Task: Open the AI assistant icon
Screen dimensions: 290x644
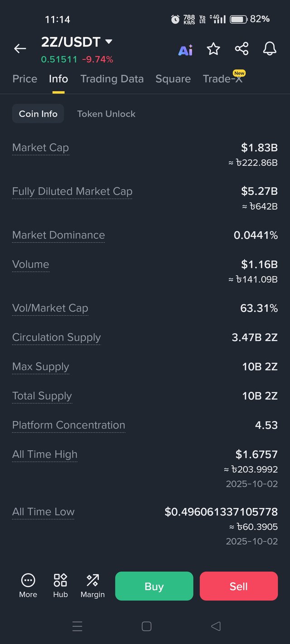Action: (185, 49)
